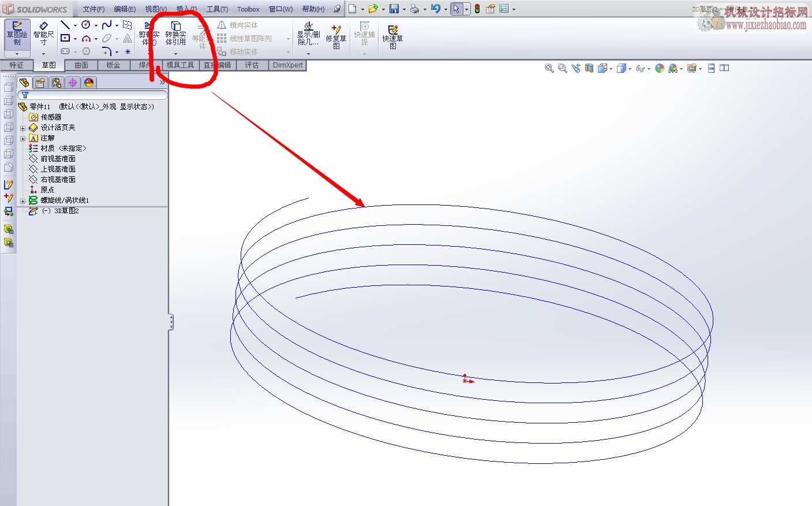Viewport: 812px width, 506px height.
Task: Click the Print icon
Action: (414, 9)
